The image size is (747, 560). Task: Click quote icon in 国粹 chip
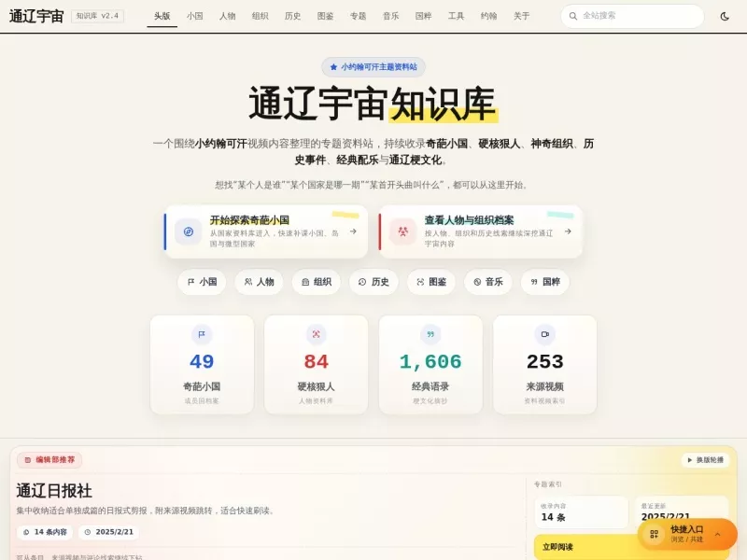(534, 282)
